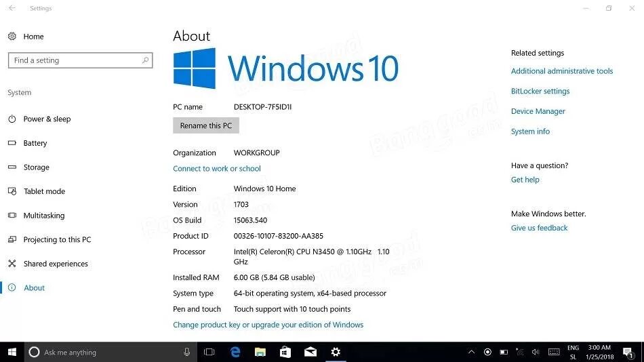Click the Battery icon in sidebar
Viewport: 644px width, 362px height.
click(12, 143)
